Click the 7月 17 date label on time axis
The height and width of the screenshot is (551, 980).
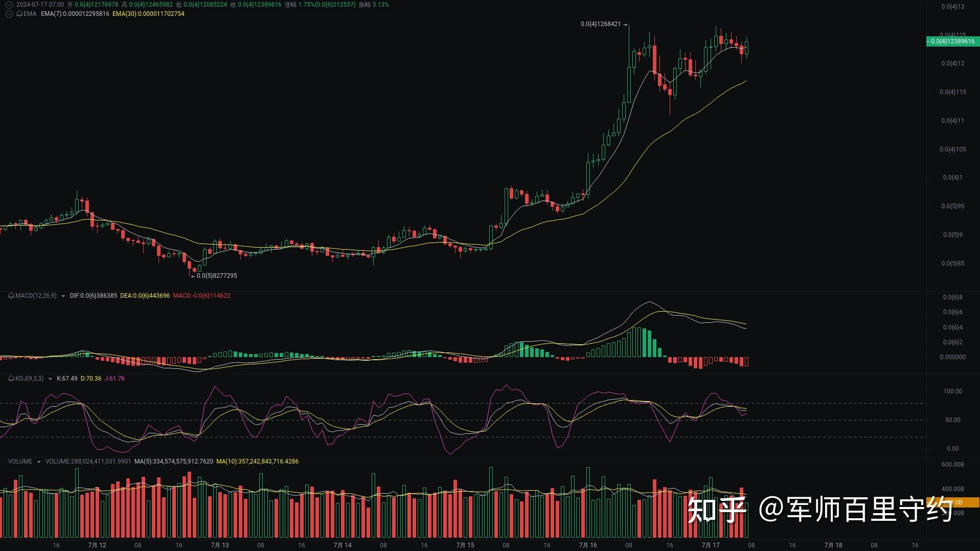click(x=711, y=545)
